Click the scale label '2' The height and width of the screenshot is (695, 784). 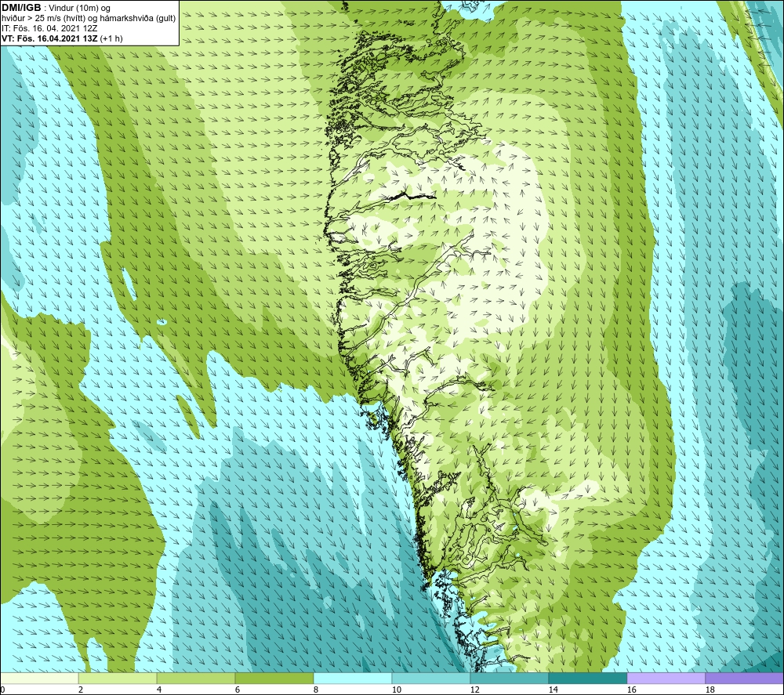81,690
